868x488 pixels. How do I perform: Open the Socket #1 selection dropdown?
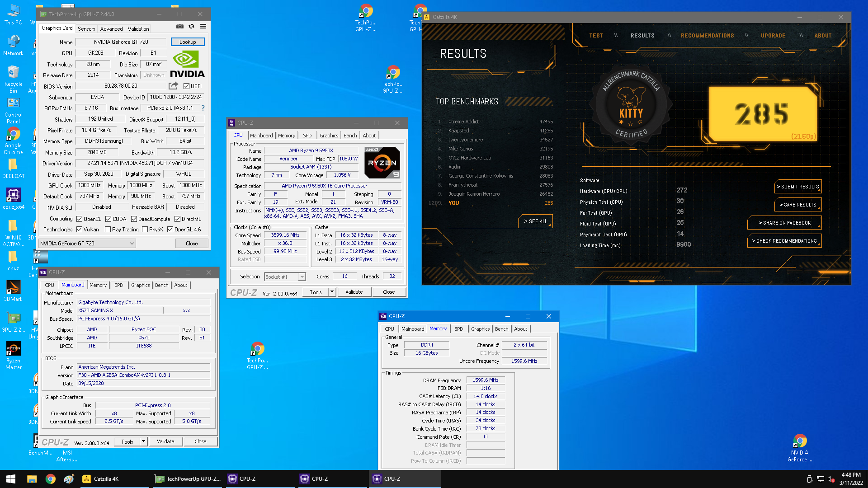point(285,277)
